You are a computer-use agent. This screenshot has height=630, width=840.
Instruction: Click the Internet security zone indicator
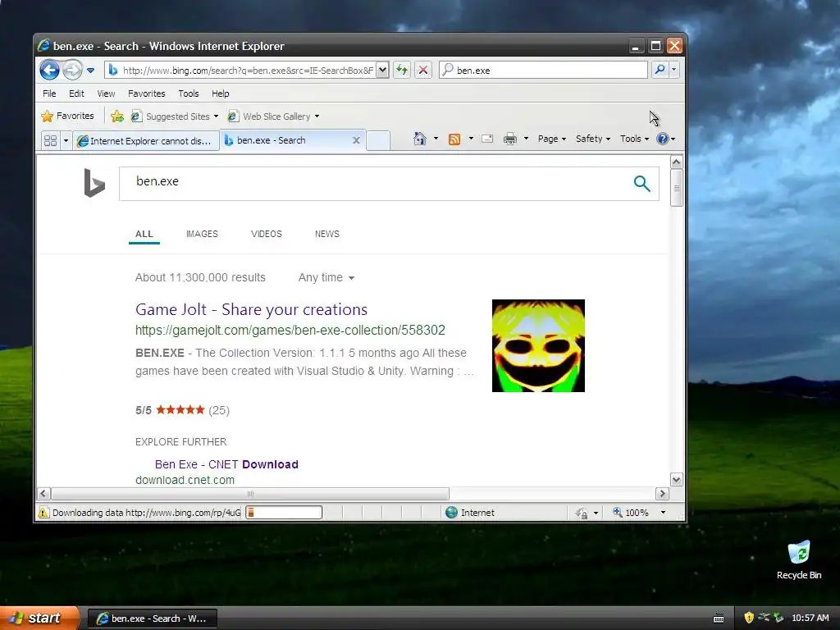470,513
